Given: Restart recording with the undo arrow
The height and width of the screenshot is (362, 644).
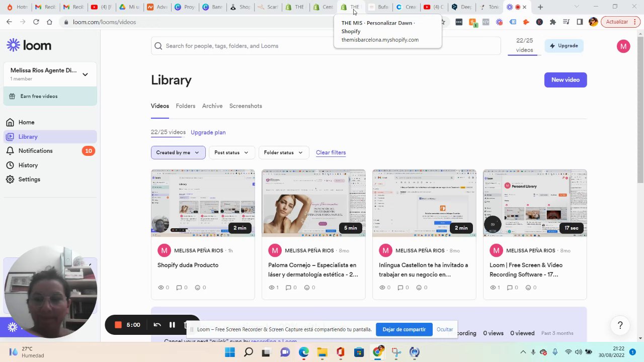Looking at the screenshot, I should point(157,325).
